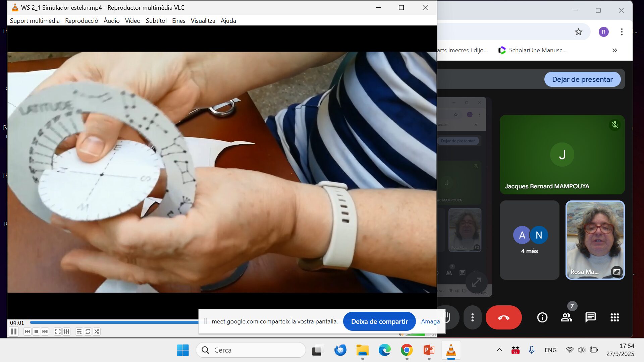Toggle the VLC playlist view

[79, 331]
